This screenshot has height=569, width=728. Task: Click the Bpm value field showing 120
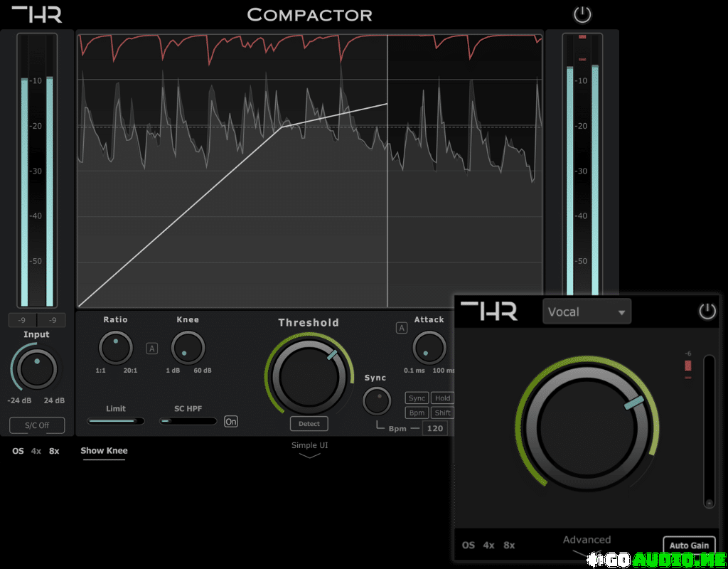(x=435, y=428)
